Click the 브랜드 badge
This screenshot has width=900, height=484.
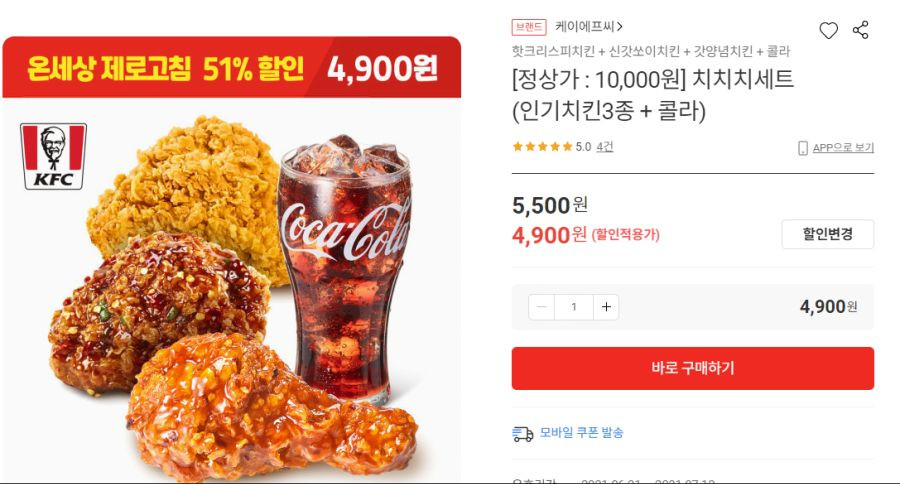[x=529, y=27]
